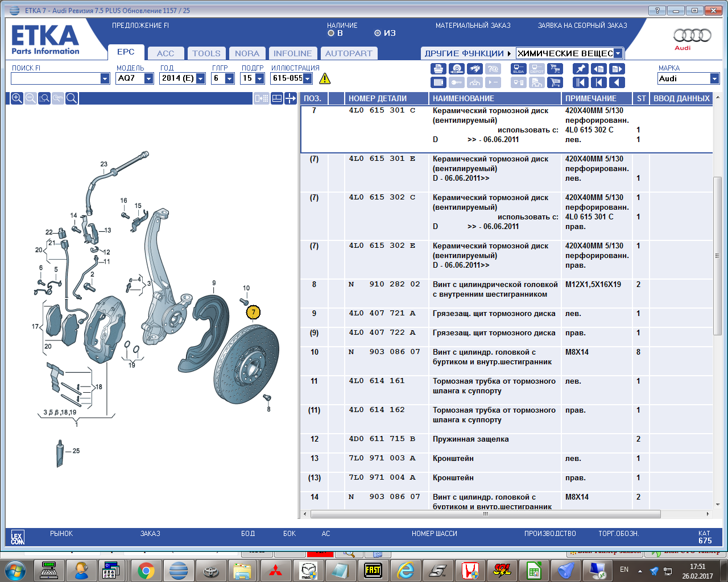The height and width of the screenshot is (582, 728).
Task: Select part number 4L0 614 161
Action: click(x=377, y=381)
